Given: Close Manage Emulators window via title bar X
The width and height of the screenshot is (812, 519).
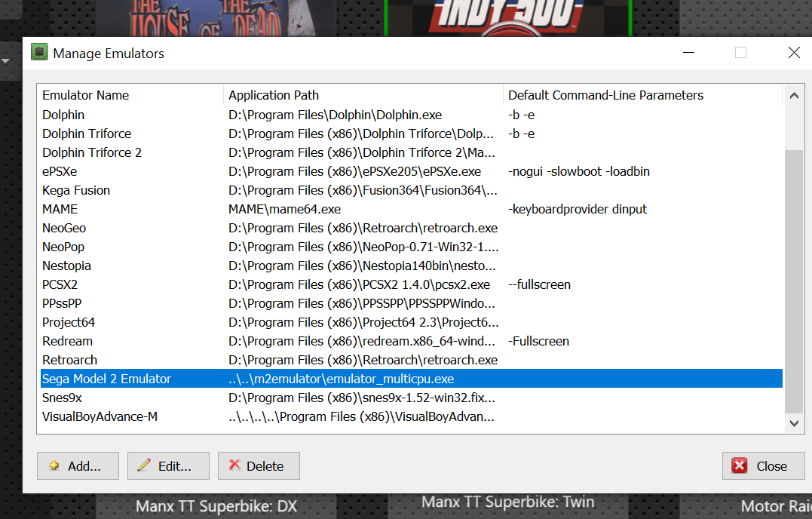Looking at the screenshot, I should click(x=794, y=52).
